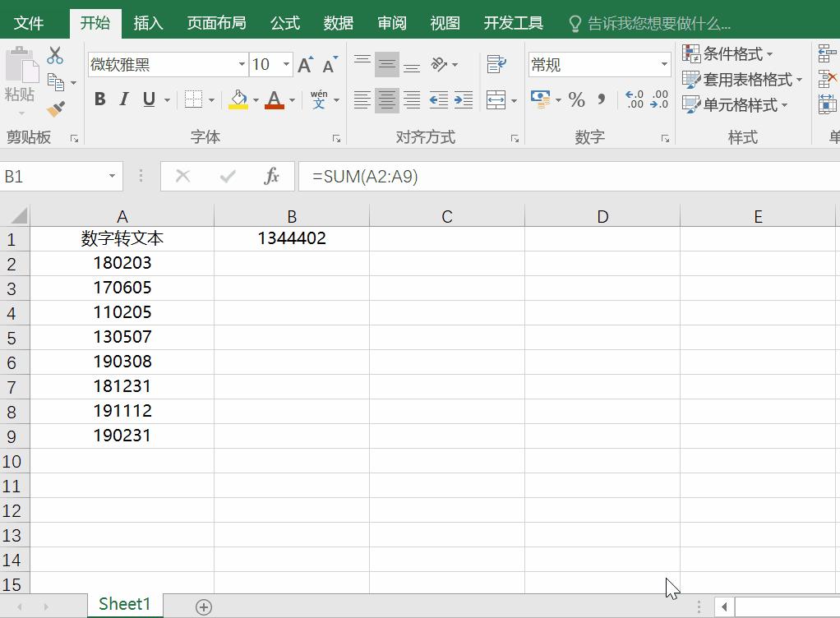Image resolution: width=840 pixels, height=618 pixels.
Task: Expand the number format dropdown
Action: tap(664, 64)
